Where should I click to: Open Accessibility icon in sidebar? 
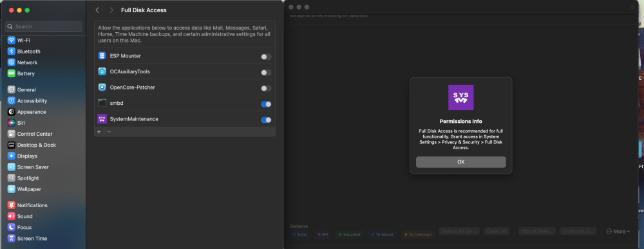coord(11,101)
